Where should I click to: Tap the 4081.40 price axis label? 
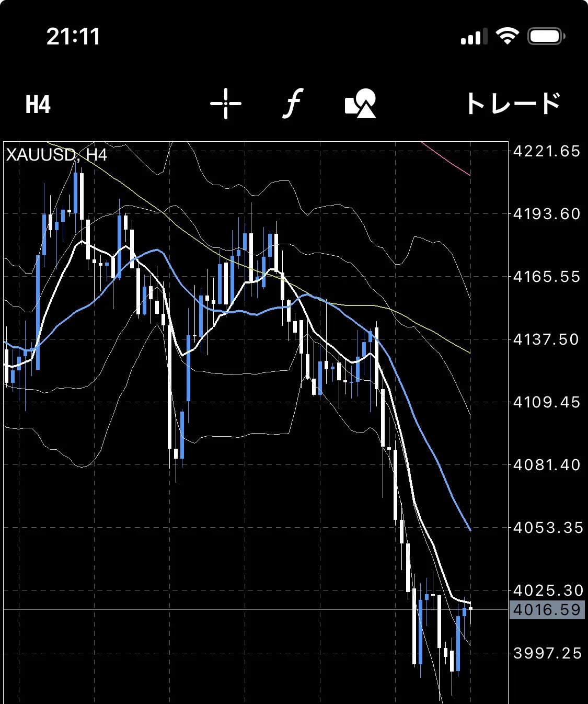[547, 465]
